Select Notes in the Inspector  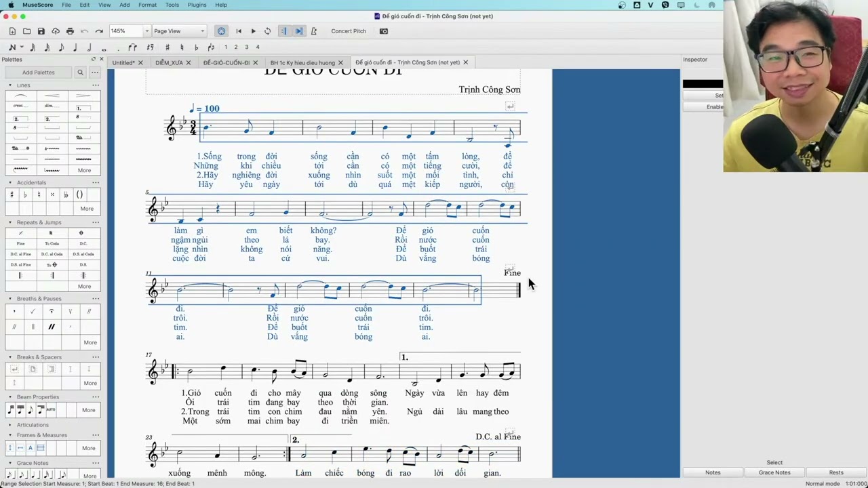713,472
